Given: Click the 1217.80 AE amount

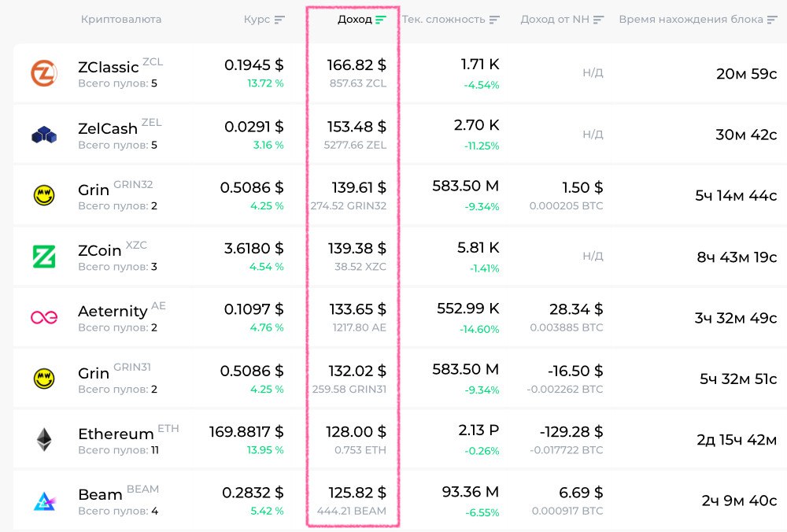Looking at the screenshot, I should [x=360, y=327].
